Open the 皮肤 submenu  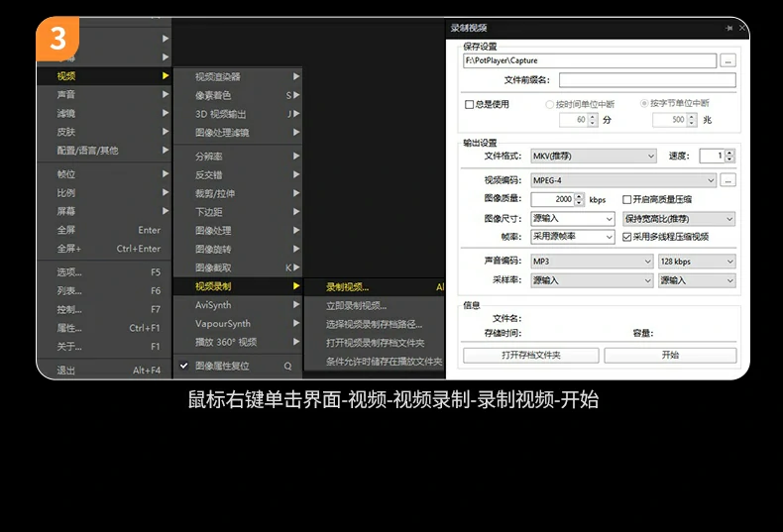(104, 132)
